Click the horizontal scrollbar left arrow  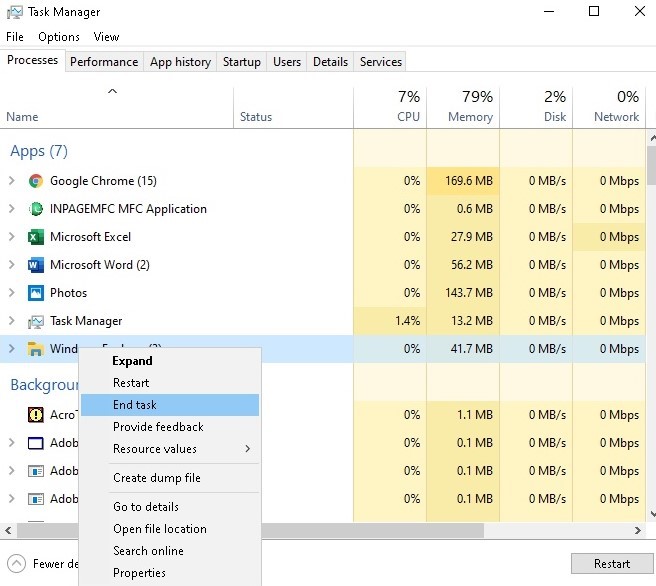(8, 530)
